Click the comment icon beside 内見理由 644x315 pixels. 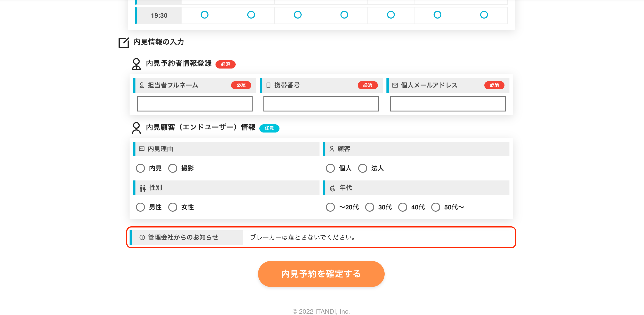(x=142, y=149)
